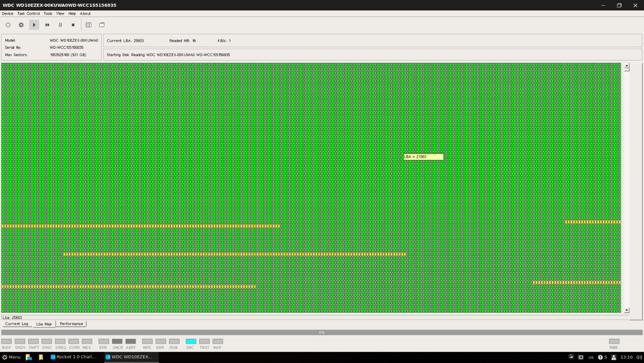
Task: Click the Model value WDC WD10EZEX-00KUWA0
Action: click(x=74, y=40)
